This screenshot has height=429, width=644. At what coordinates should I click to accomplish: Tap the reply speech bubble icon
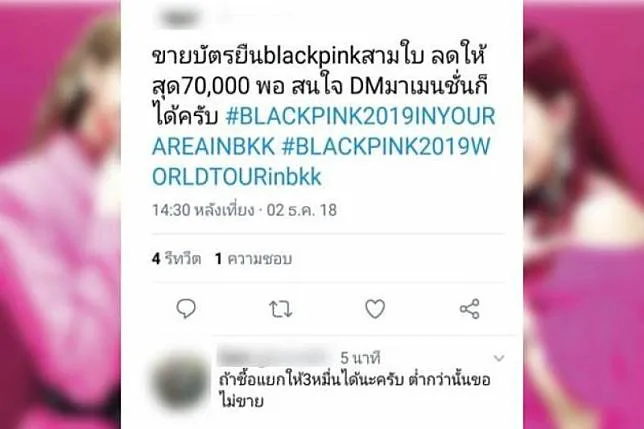coord(186,309)
